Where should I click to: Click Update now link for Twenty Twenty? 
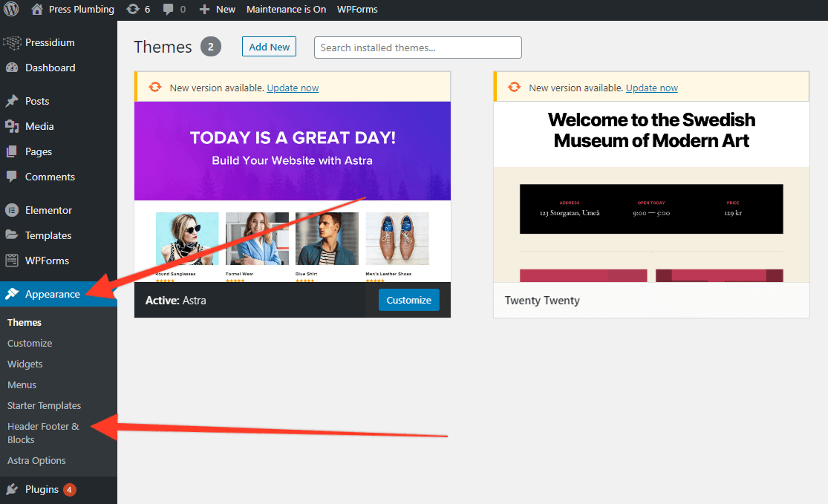[651, 88]
